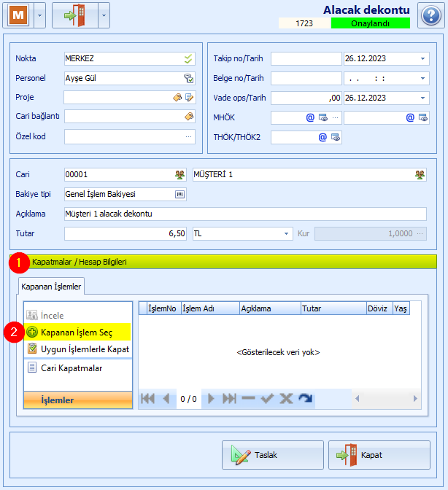The width and height of the screenshot is (448, 490).
Task: Click the Bakiye tipi list icon
Action: (179, 194)
